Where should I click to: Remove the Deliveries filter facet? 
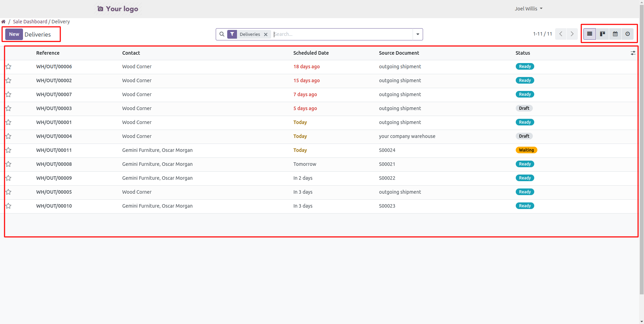click(266, 34)
